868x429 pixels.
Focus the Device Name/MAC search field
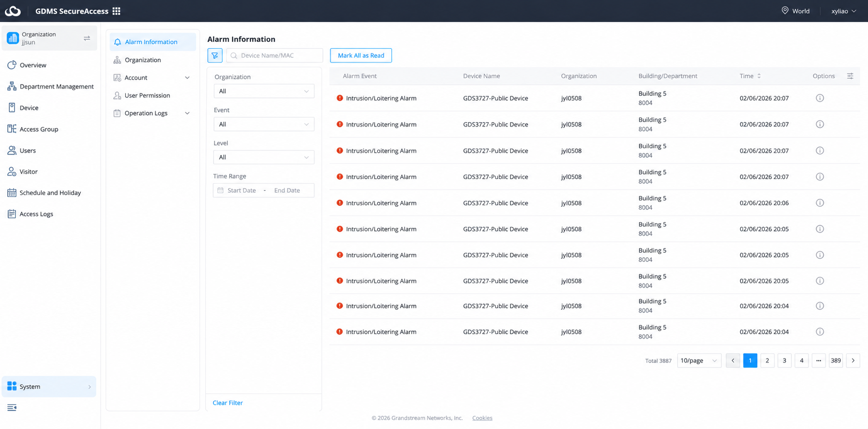point(275,55)
